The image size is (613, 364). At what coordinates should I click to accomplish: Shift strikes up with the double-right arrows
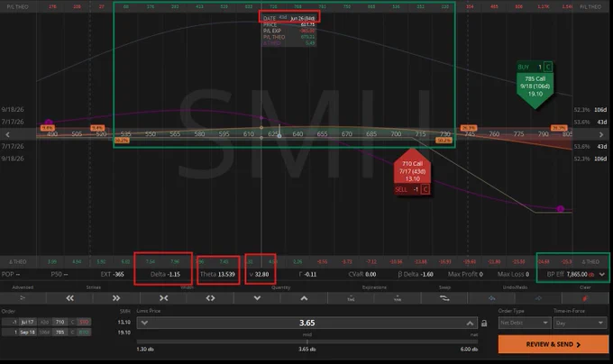click(116, 298)
